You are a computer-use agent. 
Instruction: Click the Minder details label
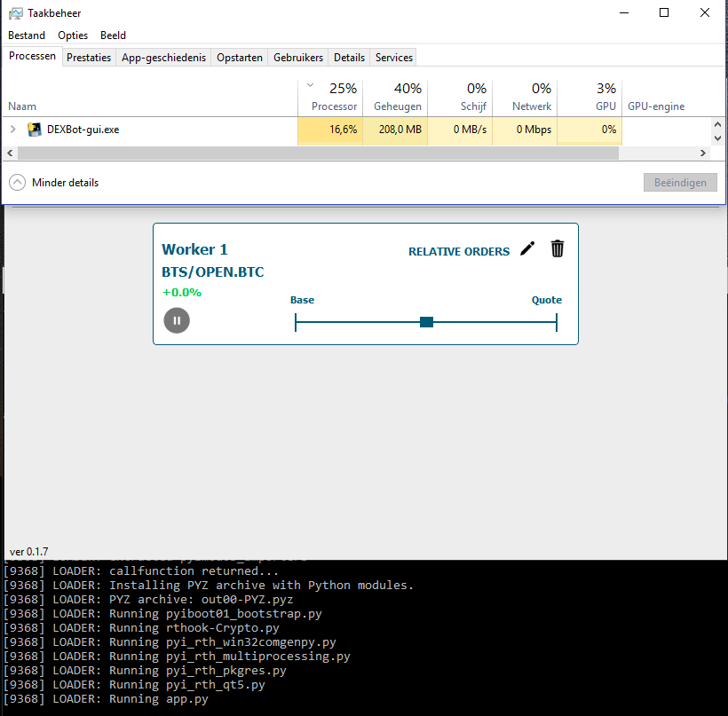click(x=65, y=183)
